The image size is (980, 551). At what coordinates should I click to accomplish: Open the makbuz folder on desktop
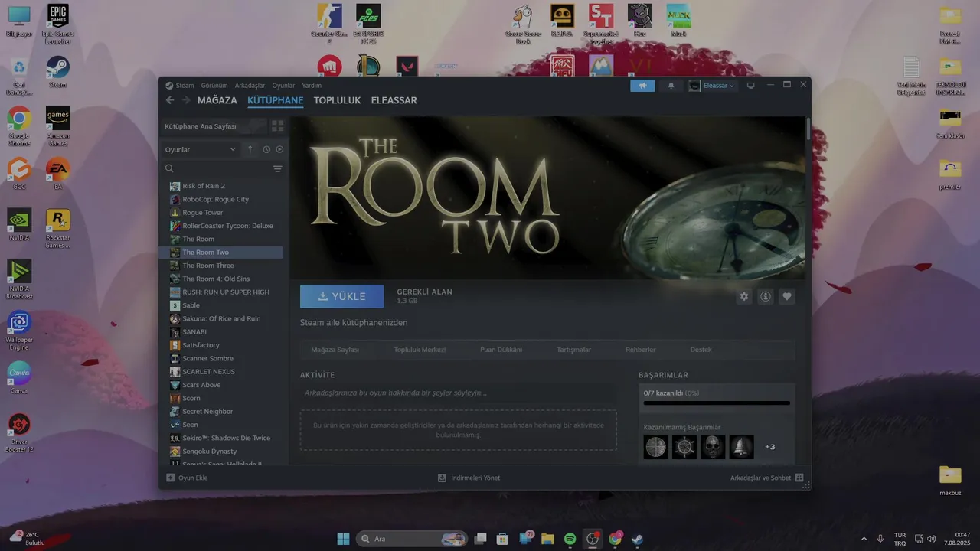pyautogui.click(x=950, y=481)
